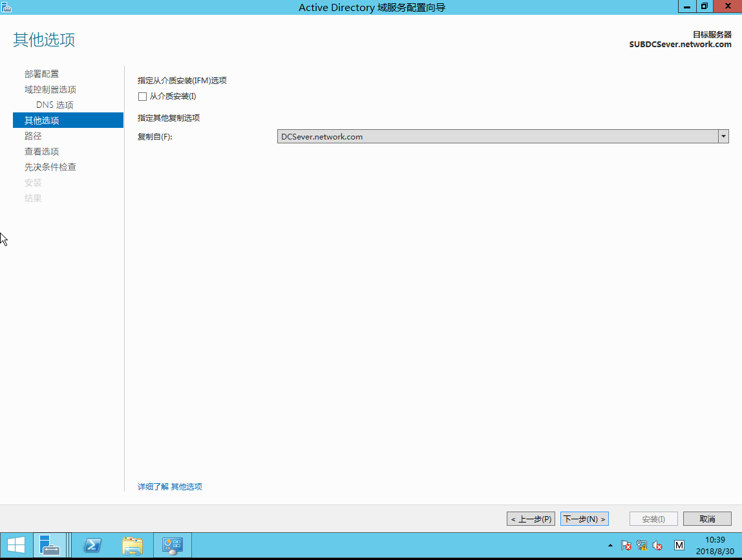742x560 pixels.
Task: Click the IME input mode M indicator
Action: pyautogui.click(x=679, y=545)
